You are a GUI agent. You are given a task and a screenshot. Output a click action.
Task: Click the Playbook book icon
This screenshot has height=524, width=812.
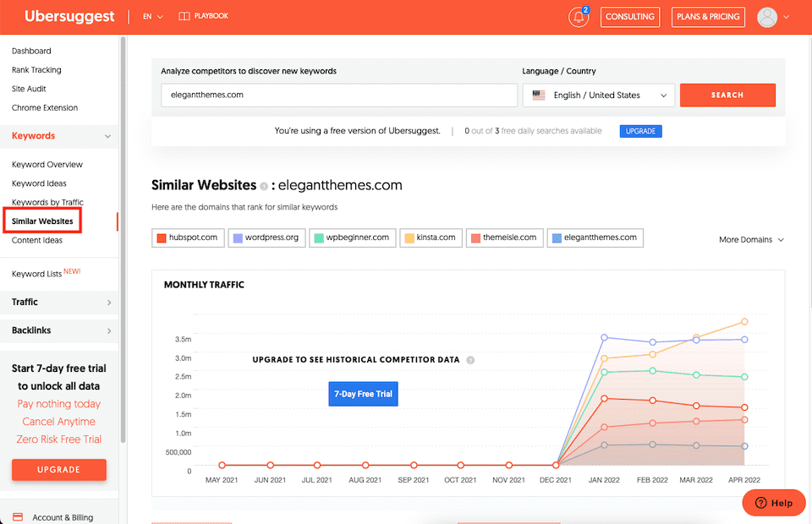[184, 16]
